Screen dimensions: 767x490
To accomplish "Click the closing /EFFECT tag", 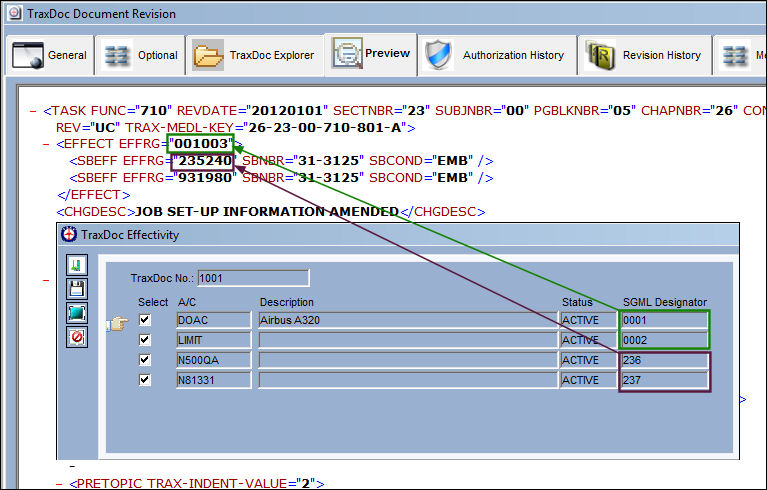I will (x=93, y=195).
